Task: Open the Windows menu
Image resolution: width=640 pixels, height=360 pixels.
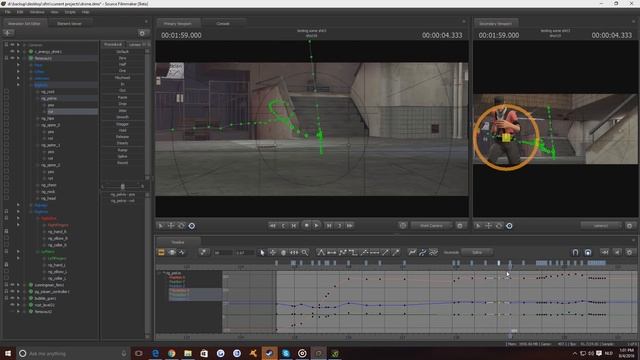Action: point(37,12)
